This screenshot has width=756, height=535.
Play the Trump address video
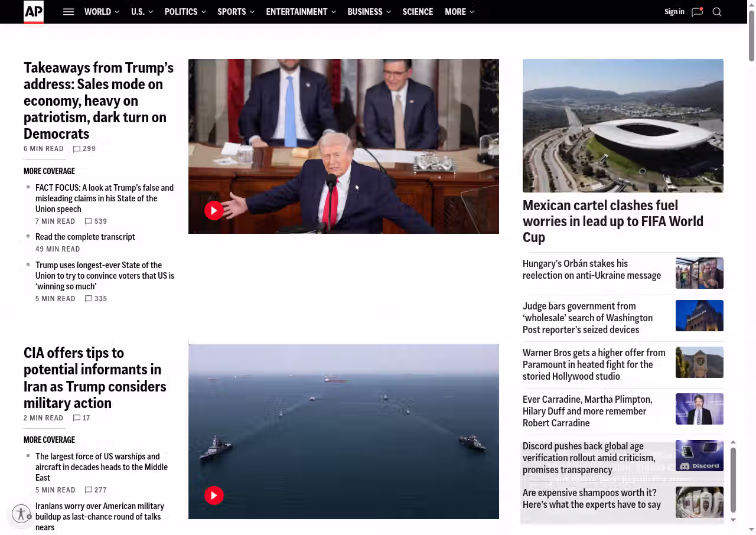(x=214, y=210)
